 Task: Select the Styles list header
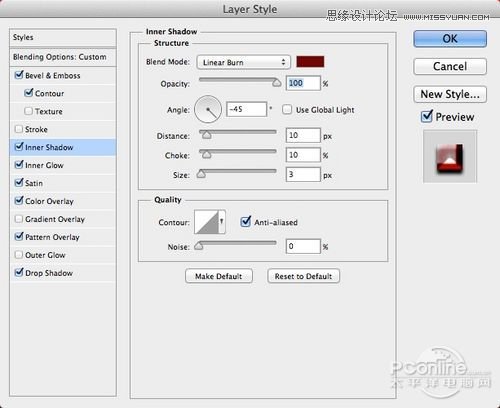63,38
